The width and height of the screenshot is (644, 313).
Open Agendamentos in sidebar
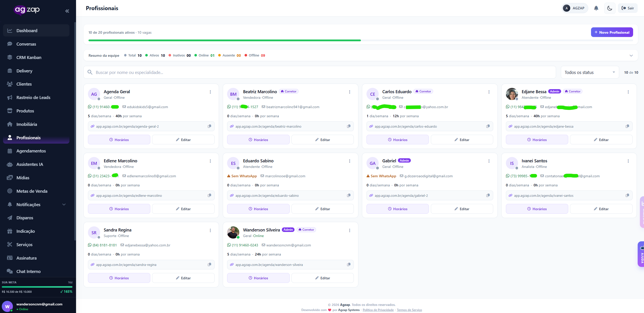[x=36, y=151]
